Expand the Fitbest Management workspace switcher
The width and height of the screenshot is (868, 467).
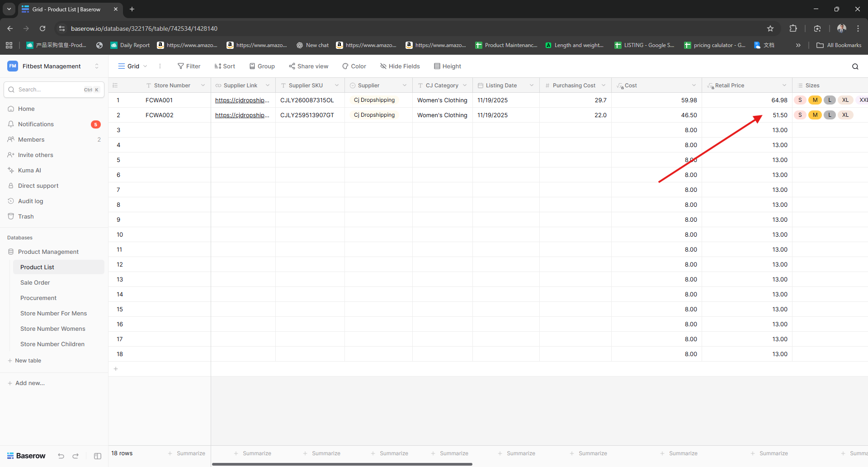tap(97, 66)
